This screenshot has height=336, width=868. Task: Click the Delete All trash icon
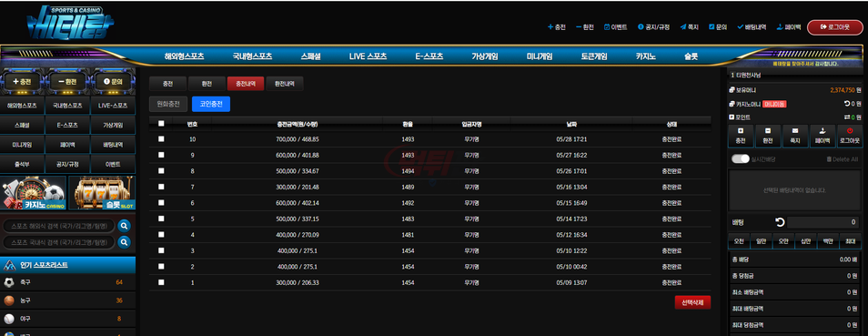point(829,159)
